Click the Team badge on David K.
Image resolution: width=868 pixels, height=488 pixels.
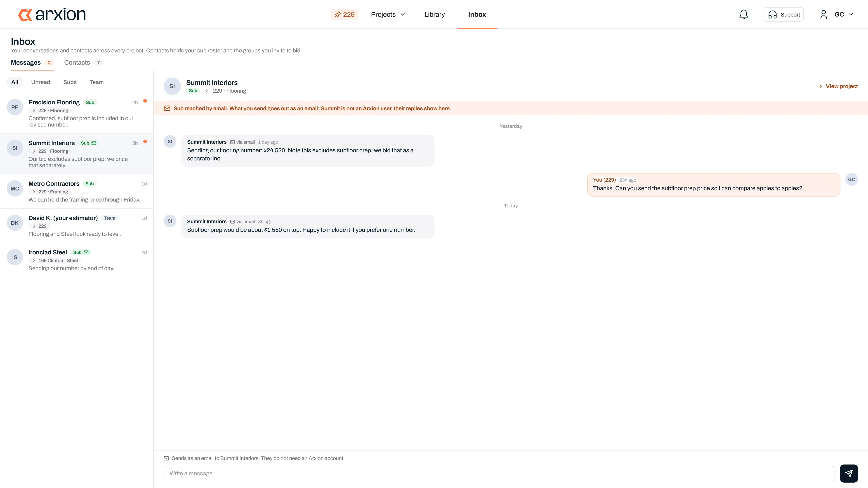[109, 218]
